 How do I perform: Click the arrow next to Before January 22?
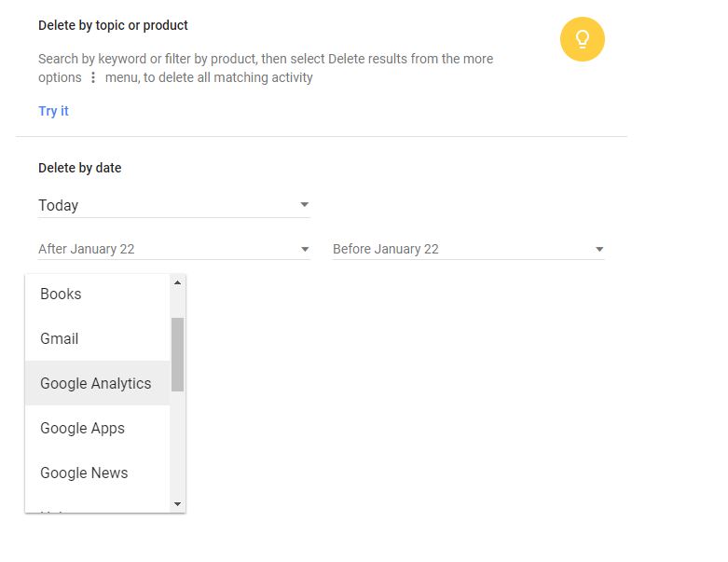(x=599, y=250)
